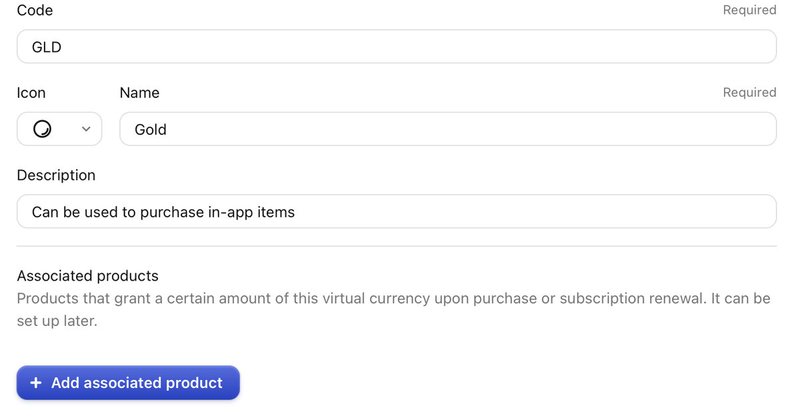
Task: Click into the Description input field
Action: (396, 211)
